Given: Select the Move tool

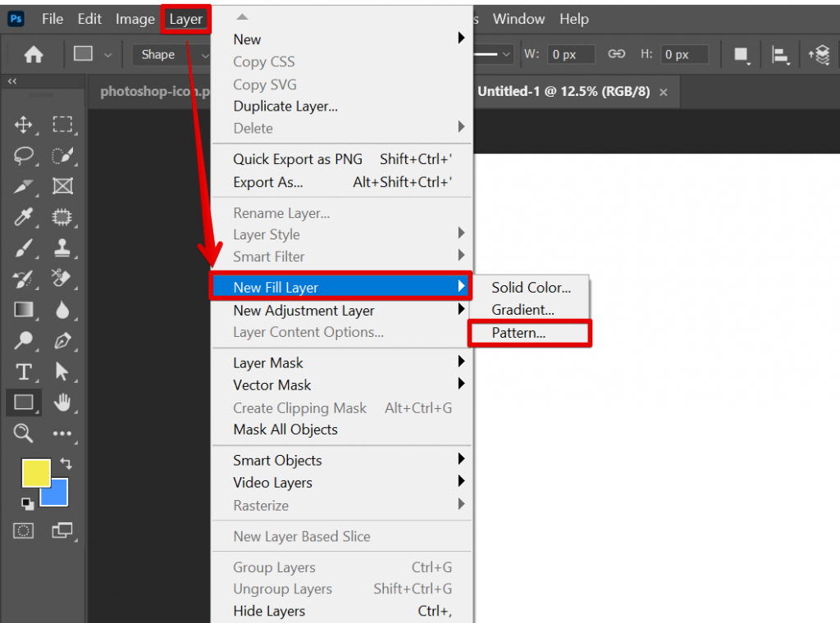Looking at the screenshot, I should click(x=23, y=125).
